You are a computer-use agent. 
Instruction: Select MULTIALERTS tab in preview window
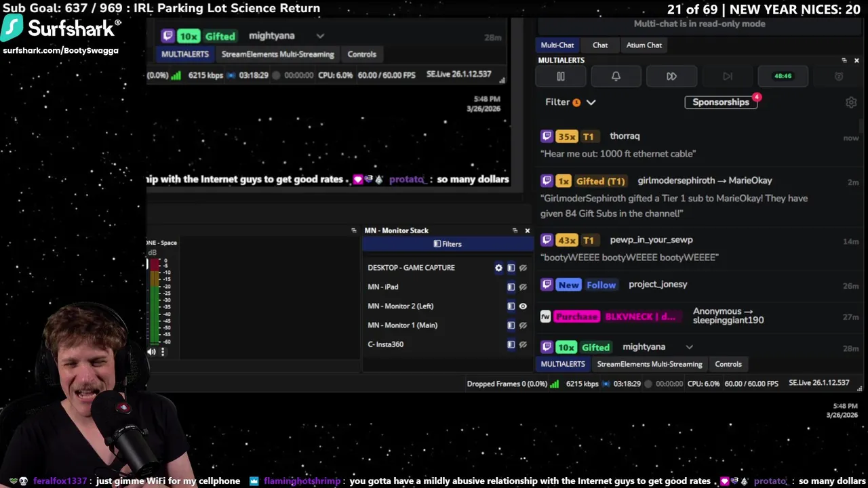184,54
